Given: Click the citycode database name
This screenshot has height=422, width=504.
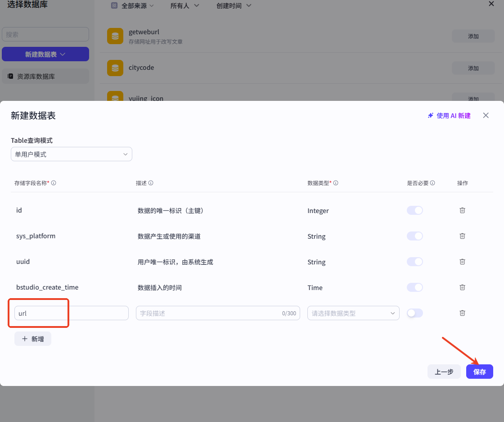Looking at the screenshot, I should pos(141,68).
